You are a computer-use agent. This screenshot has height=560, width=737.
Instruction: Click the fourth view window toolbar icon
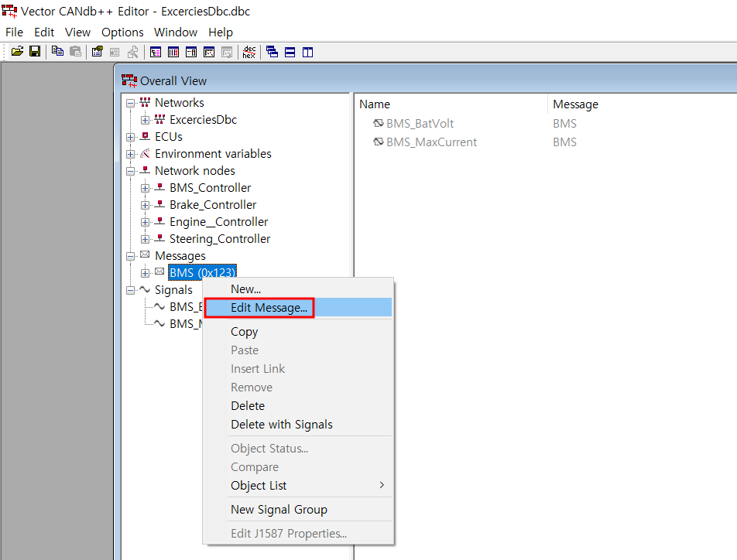click(x=209, y=52)
